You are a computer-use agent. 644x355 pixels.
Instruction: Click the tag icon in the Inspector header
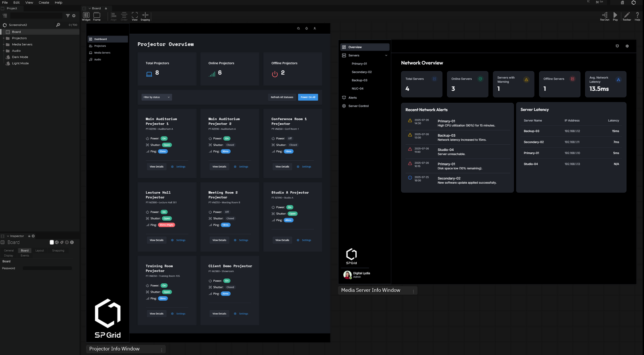click(x=62, y=242)
